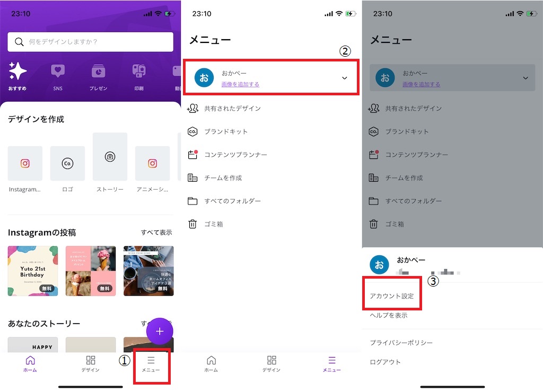Click ゴミ箱 icon in dimmed right screen
543x392 pixels.
pyautogui.click(x=374, y=224)
